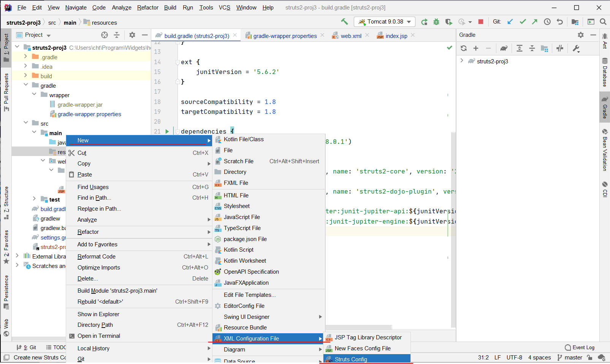Open Gradle build tool settings wrench
Viewport: 610px width, 364px height.
pyautogui.click(x=576, y=48)
